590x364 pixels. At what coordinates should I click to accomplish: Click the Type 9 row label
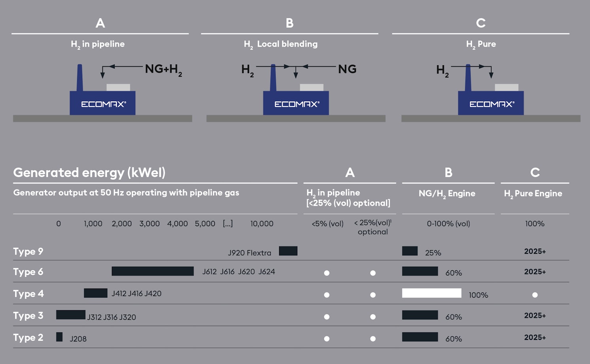(x=28, y=252)
